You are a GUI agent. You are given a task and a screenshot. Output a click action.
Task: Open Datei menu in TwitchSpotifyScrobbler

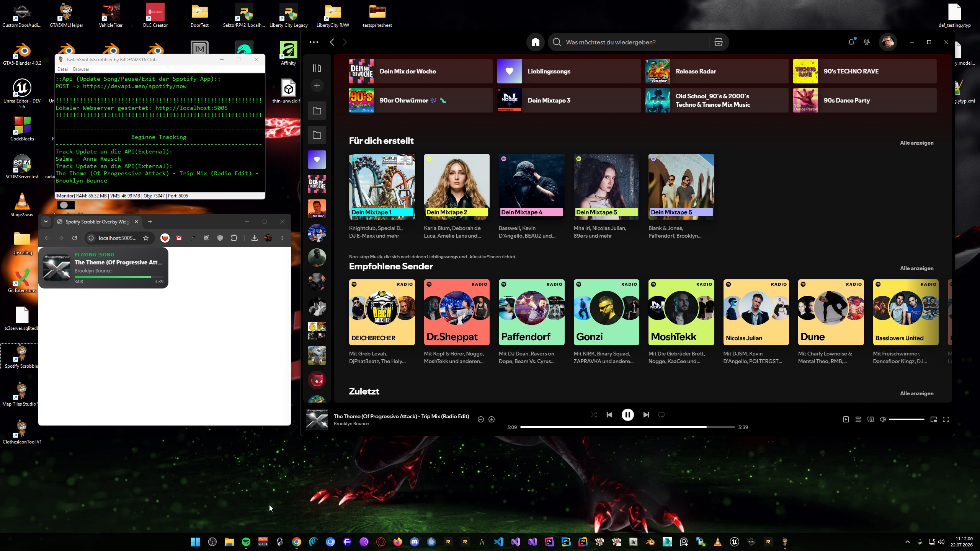(x=62, y=69)
